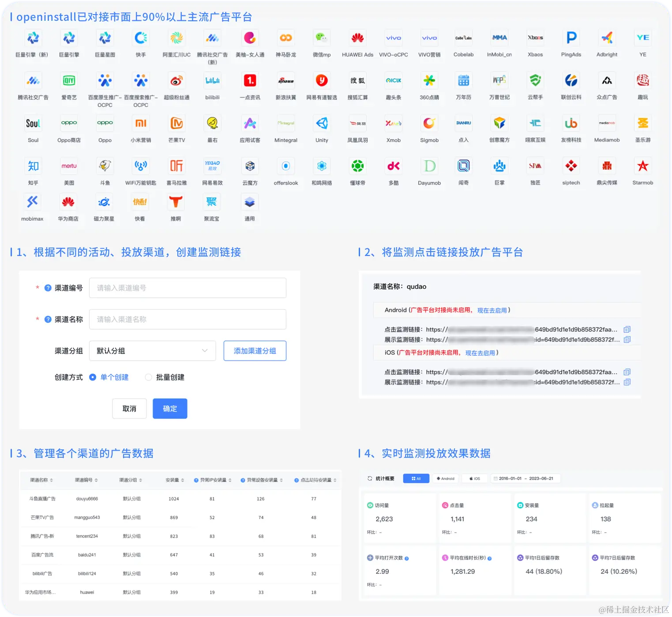Click the 访问量 2,623 statistic card
The height and width of the screenshot is (617, 672).
tap(399, 519)
